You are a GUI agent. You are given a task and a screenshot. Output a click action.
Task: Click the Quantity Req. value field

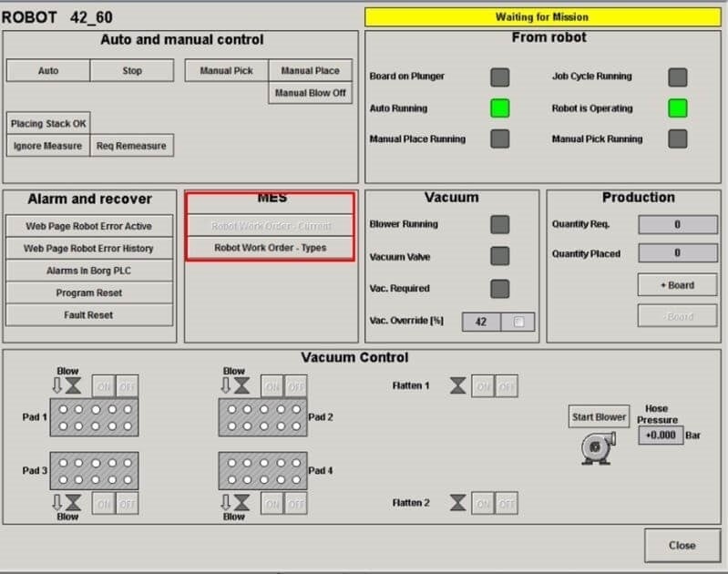[x=677, y=225]
